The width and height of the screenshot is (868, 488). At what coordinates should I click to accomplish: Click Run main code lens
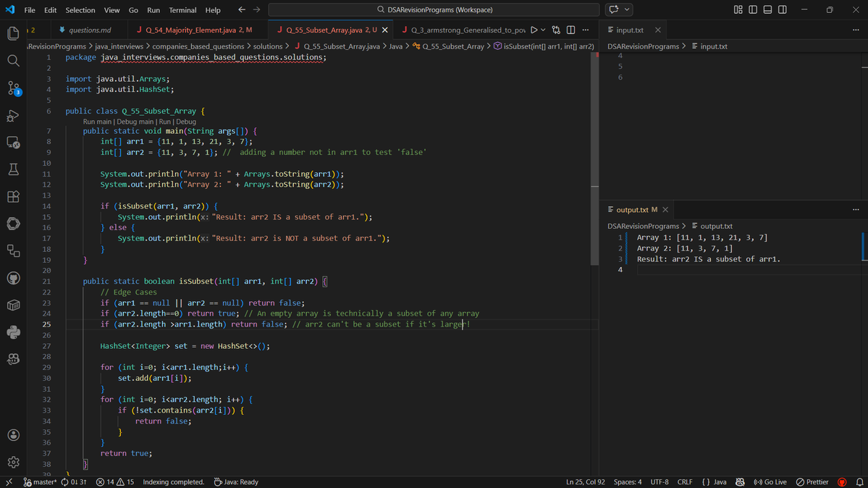pyautogui.click(x=98, y=122)
